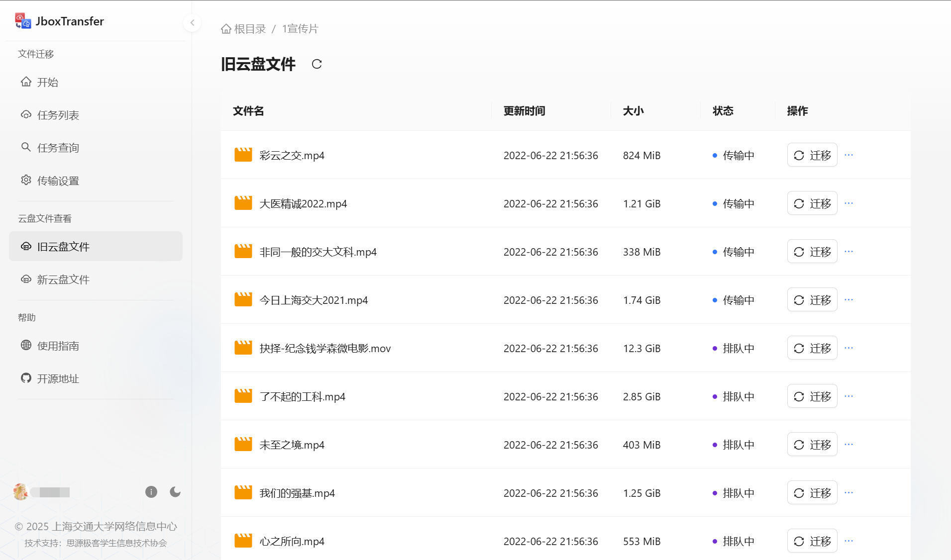Click the file name 大医精诚2022.mp4

coord(303,204)
